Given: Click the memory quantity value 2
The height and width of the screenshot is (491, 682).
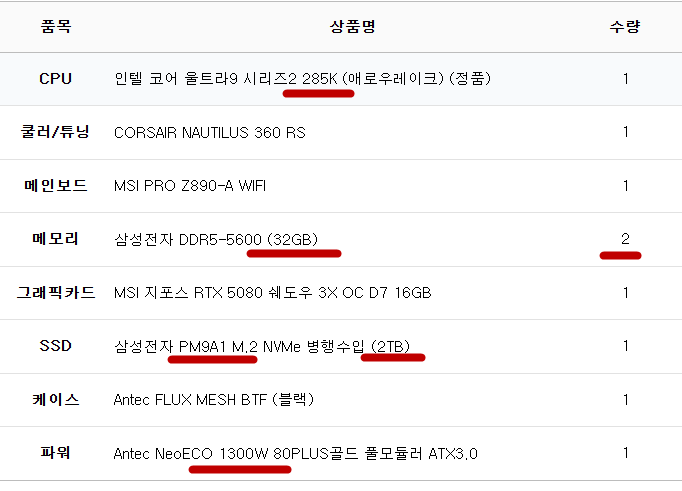Looking at the screenshot, I should coord(625,238).
